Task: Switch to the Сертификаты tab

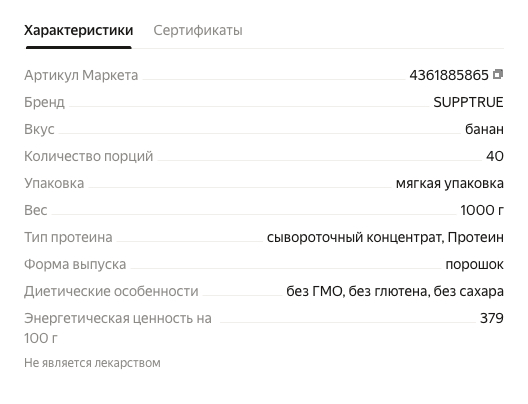Action: [x=198, y=30]
